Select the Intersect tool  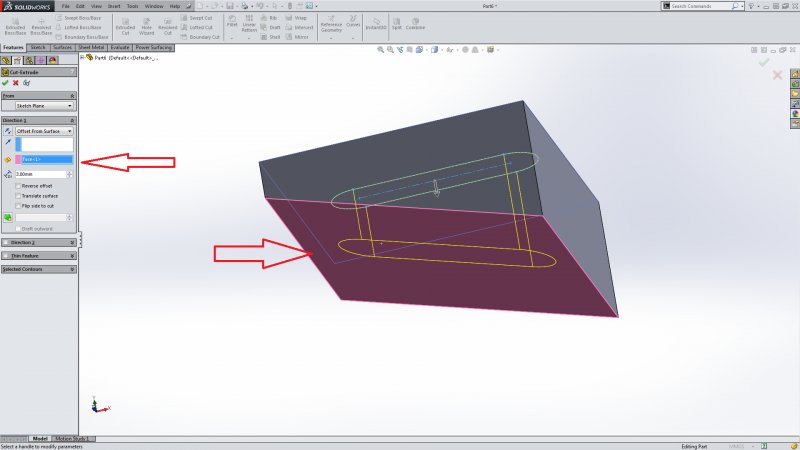point(299,28)
